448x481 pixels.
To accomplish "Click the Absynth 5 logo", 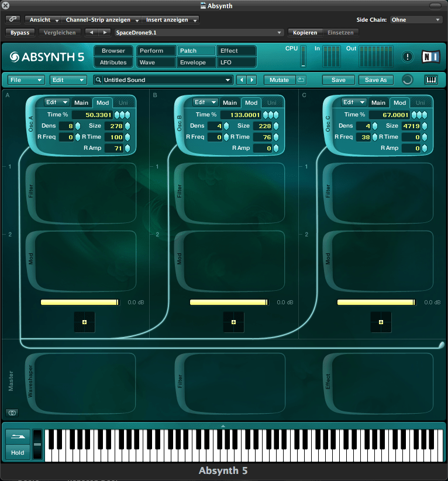I will coord(47,57).
